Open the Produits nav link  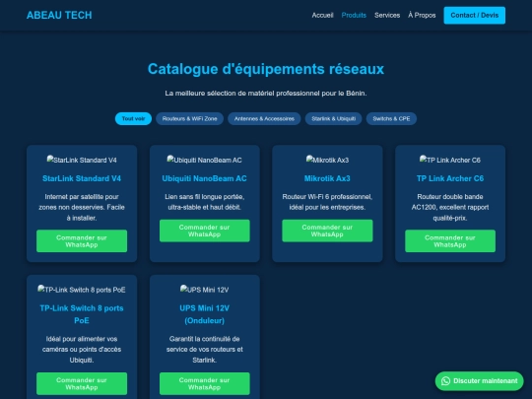(x=354, y=15)
